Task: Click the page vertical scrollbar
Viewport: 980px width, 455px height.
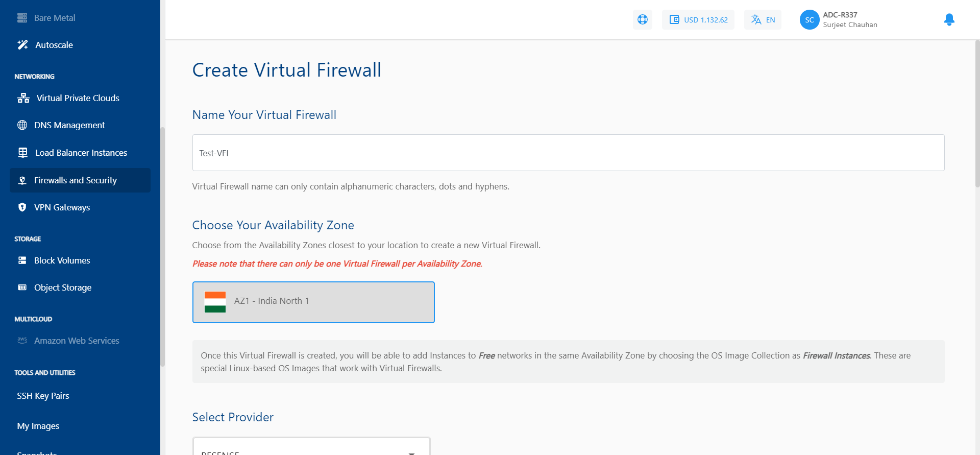Action: coord(977,112)
